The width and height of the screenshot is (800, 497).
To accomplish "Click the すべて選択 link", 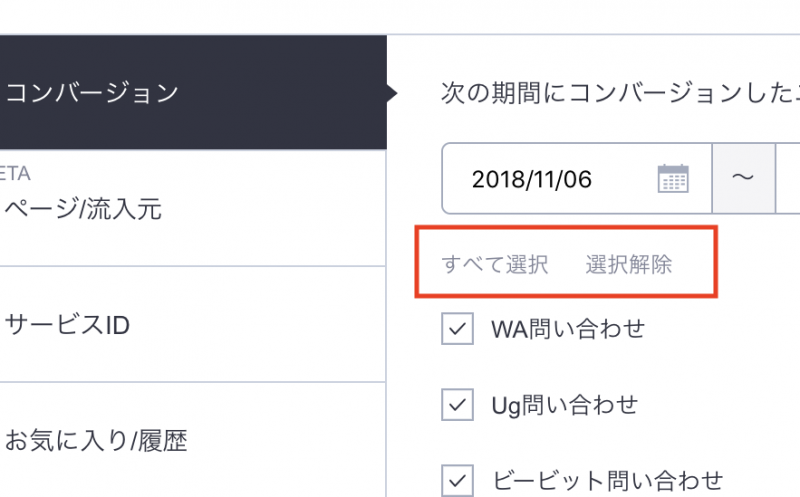I will click(495, 265).
